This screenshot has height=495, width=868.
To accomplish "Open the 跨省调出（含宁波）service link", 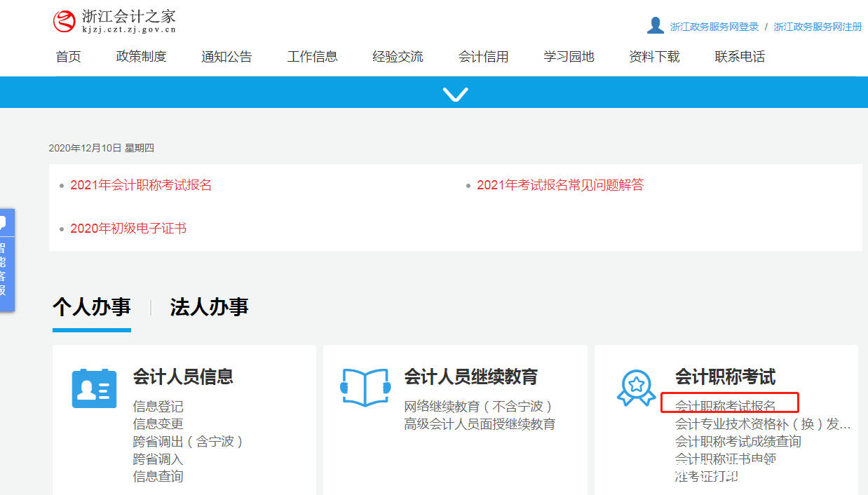I will point(187,441).
